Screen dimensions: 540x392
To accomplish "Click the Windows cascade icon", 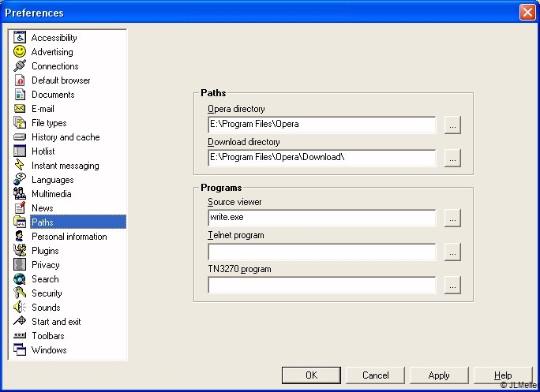I will 20,349.
